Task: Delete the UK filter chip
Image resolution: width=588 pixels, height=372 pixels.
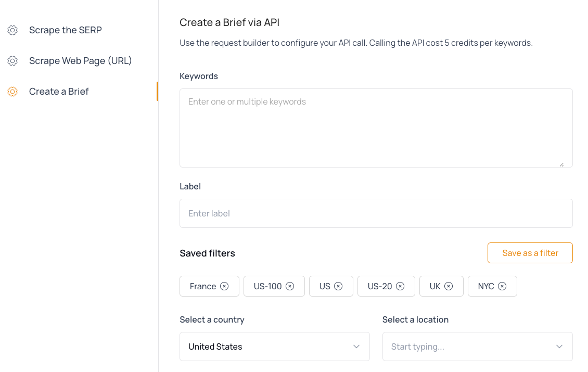Action: 449,286
